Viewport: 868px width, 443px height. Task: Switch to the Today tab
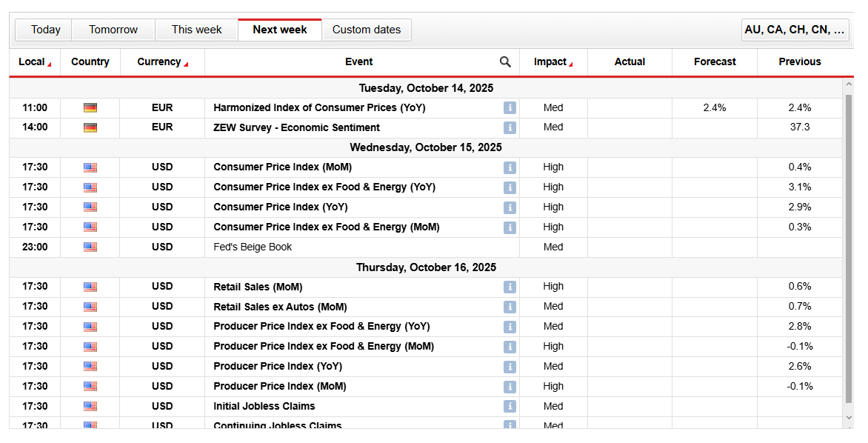(44, 30)
